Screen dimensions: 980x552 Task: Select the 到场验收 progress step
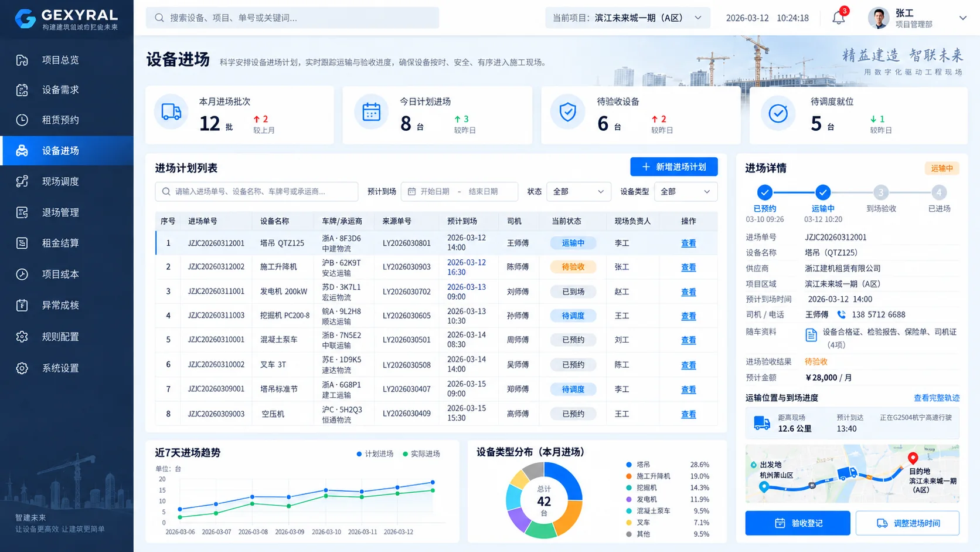(880, 192)
